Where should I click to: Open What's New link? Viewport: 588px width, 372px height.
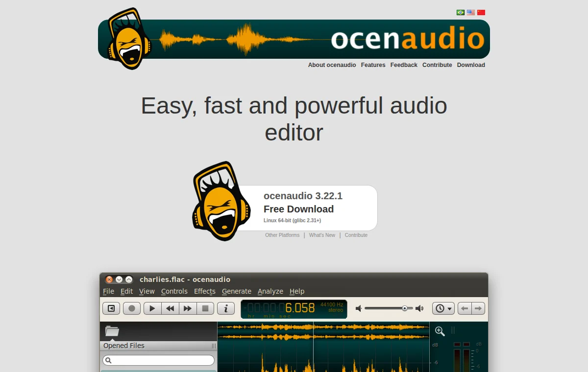pyautogui.click(x=322, y=235)
